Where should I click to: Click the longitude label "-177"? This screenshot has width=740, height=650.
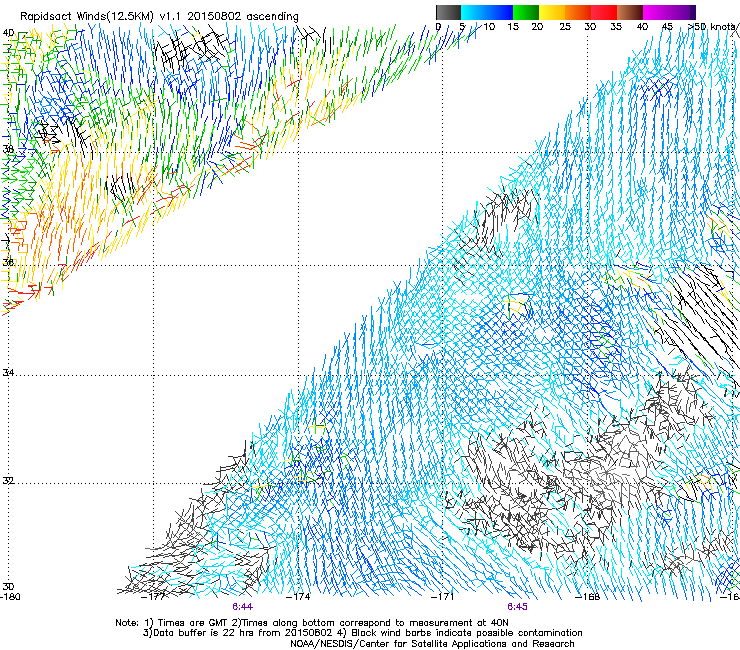[x=152, y=597]
